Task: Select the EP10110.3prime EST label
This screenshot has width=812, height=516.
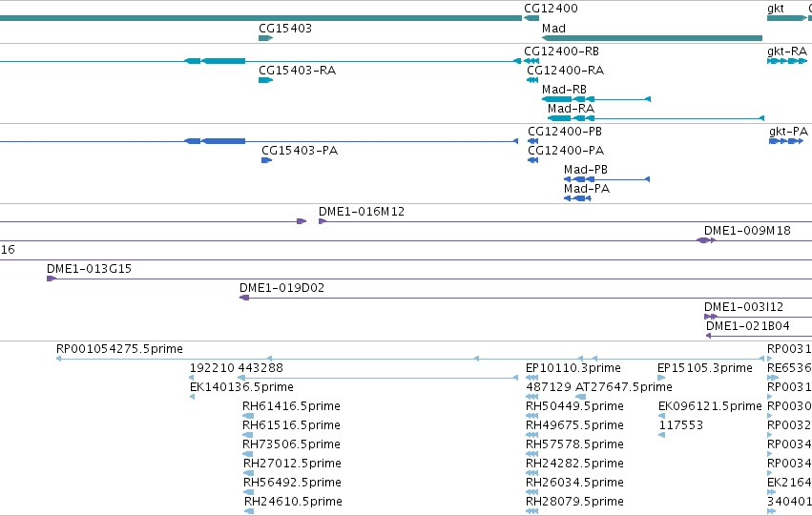Action: pyautogui.click(x=573, y=368)
